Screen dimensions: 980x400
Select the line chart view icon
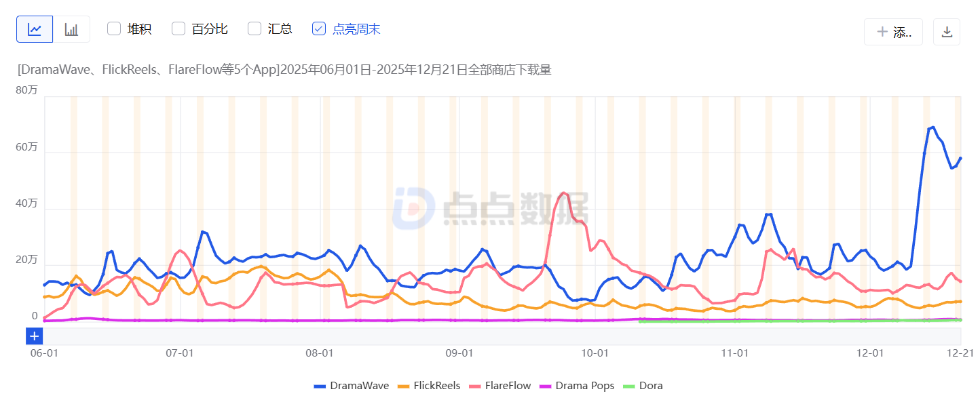35,28
